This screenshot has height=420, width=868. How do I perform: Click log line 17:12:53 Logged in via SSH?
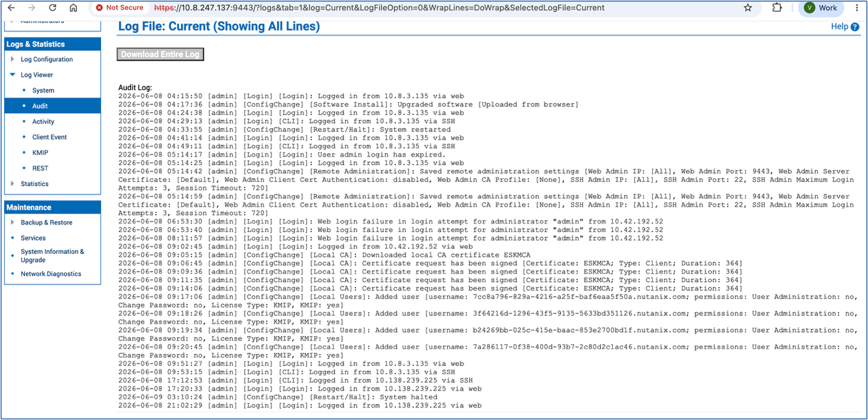click(x=295, y=381)
